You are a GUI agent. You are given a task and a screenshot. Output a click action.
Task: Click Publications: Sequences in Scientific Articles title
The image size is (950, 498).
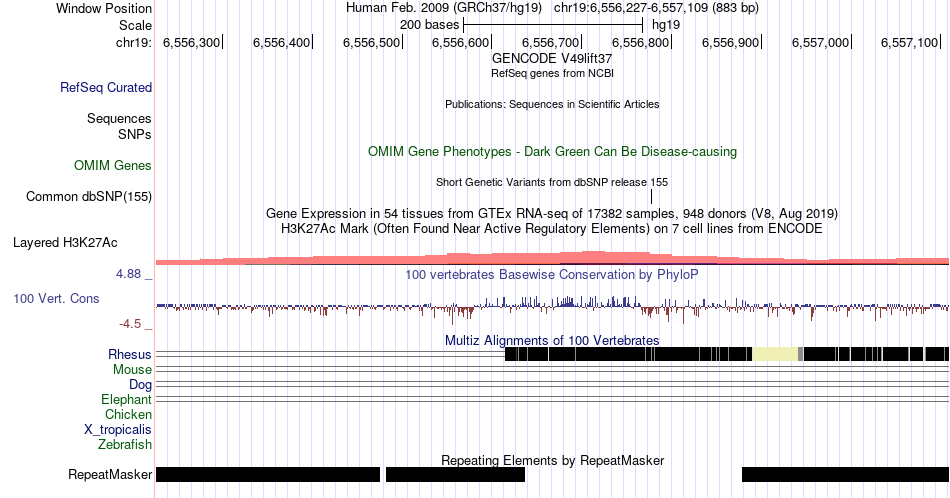(x=552, y=104)
